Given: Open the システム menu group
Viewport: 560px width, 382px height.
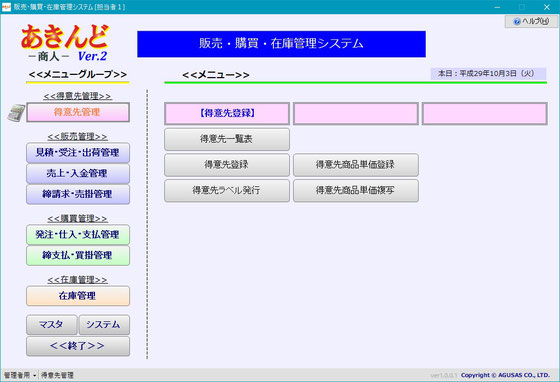Looking at the screenshot, I should pos(104,325).
